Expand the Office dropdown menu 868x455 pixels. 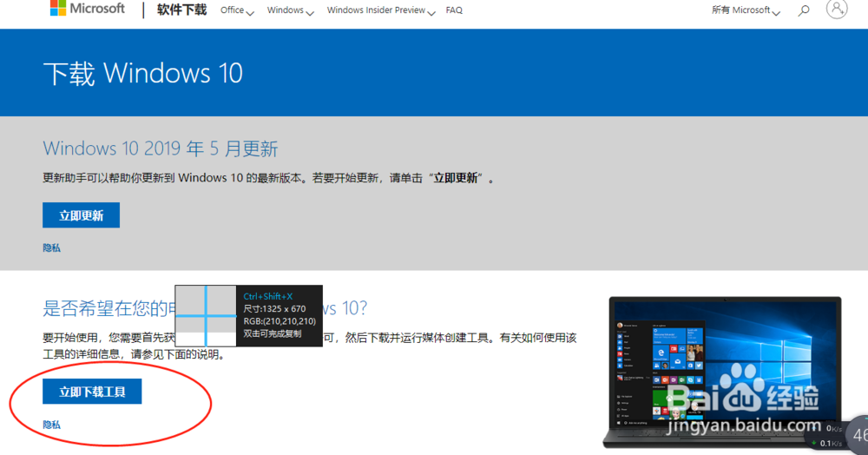click(x=237, y=10)
